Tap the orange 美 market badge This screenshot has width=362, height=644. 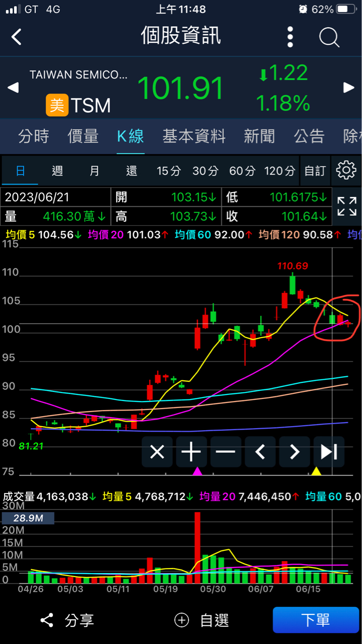click(57, 105)
